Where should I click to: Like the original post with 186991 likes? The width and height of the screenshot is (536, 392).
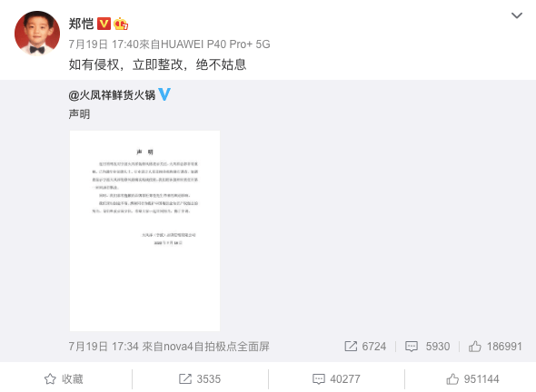coord(495,347)
